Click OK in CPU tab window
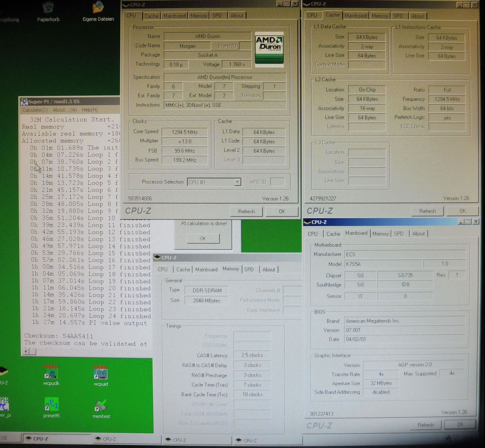Viewport: 485px width, 448px height. (282, 211)
